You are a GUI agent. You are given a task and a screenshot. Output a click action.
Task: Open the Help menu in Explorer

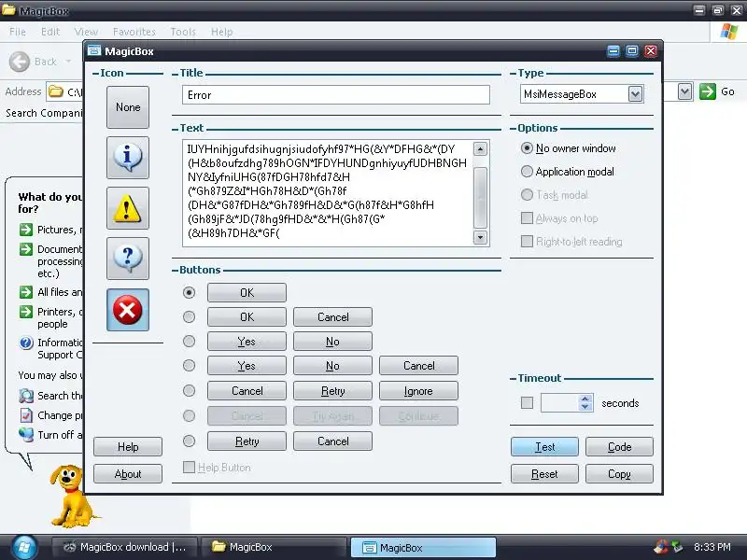[x=221, y=32]
